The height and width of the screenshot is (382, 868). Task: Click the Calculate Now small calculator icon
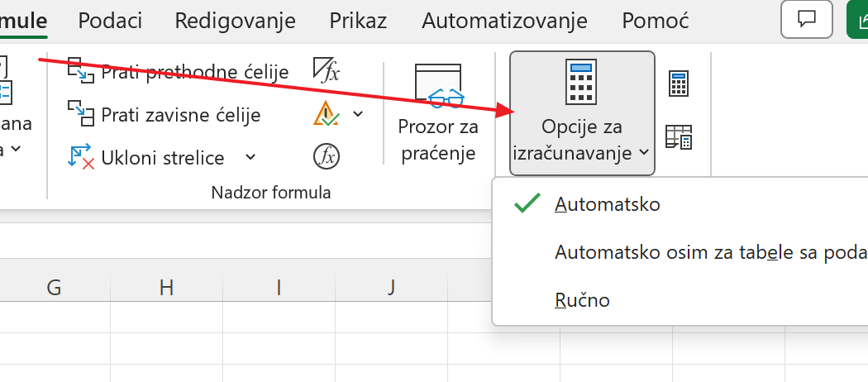(679, 84)
